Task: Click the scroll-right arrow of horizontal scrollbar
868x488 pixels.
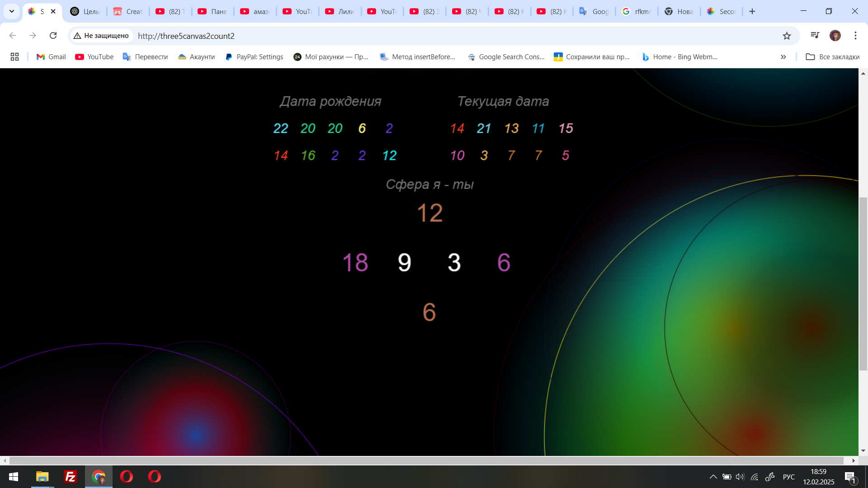Action: tap(854, 460)
